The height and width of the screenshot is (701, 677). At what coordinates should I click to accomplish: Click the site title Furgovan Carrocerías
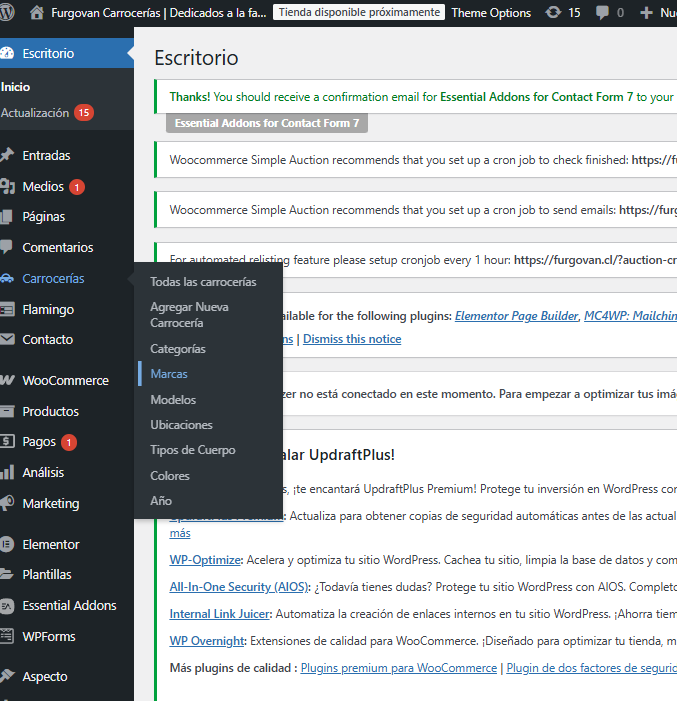click(159, 13)
